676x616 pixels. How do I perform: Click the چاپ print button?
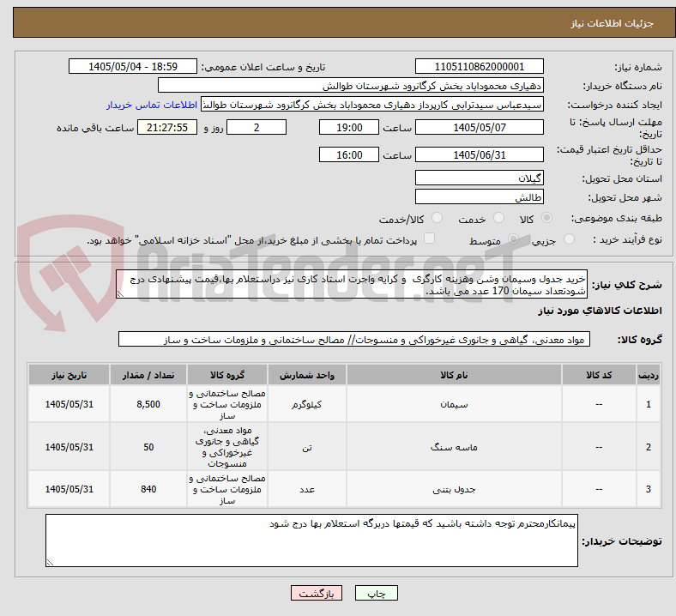377,593
